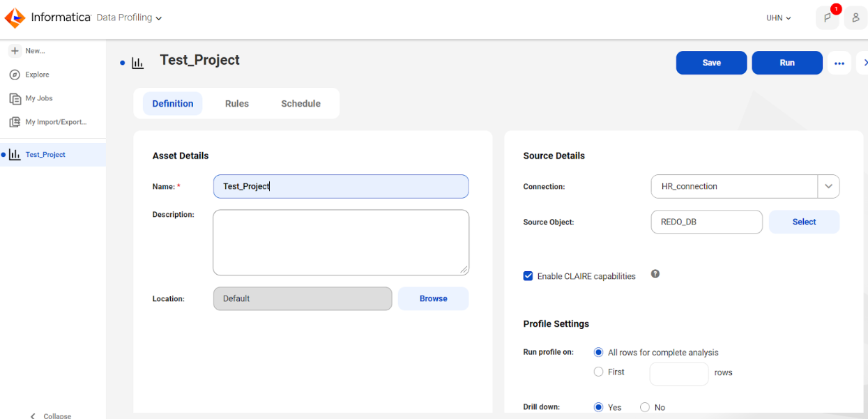Viewport: 868px width, 419px height.
Task: Open the more actions ellipsis menu
Action: point(839,63)
